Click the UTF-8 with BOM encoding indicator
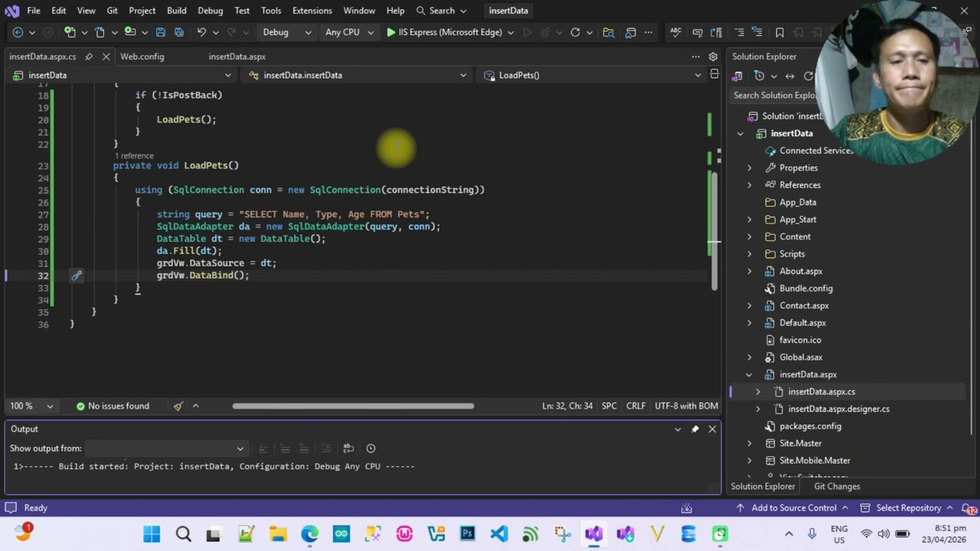 click(x=686, y=406)
